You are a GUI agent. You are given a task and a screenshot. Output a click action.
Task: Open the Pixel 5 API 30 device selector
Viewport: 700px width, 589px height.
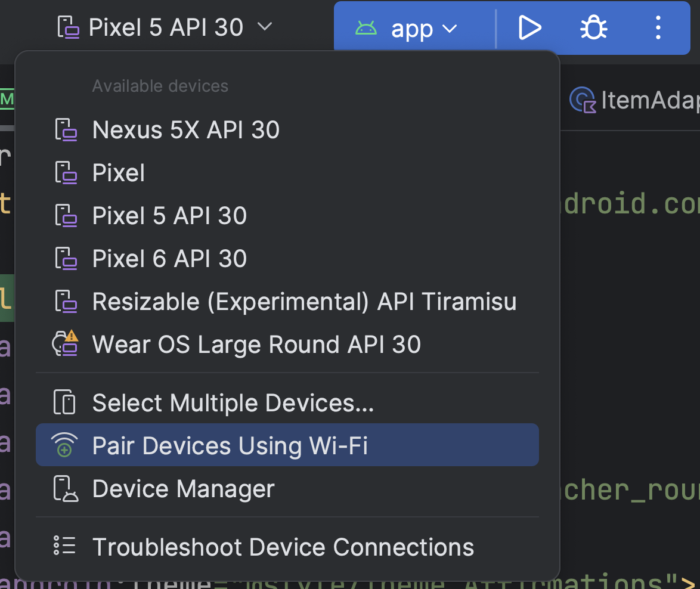166,26
